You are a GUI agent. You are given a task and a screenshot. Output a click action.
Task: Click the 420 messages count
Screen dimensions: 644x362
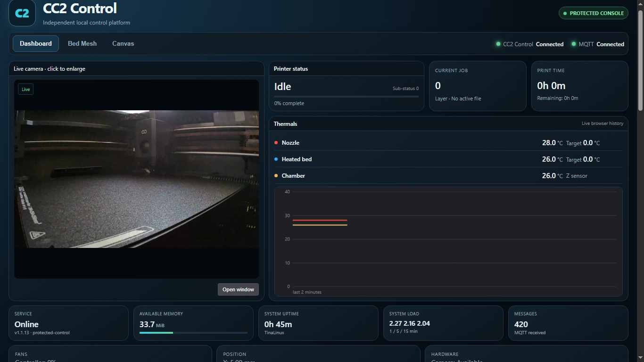pos(521,324)
